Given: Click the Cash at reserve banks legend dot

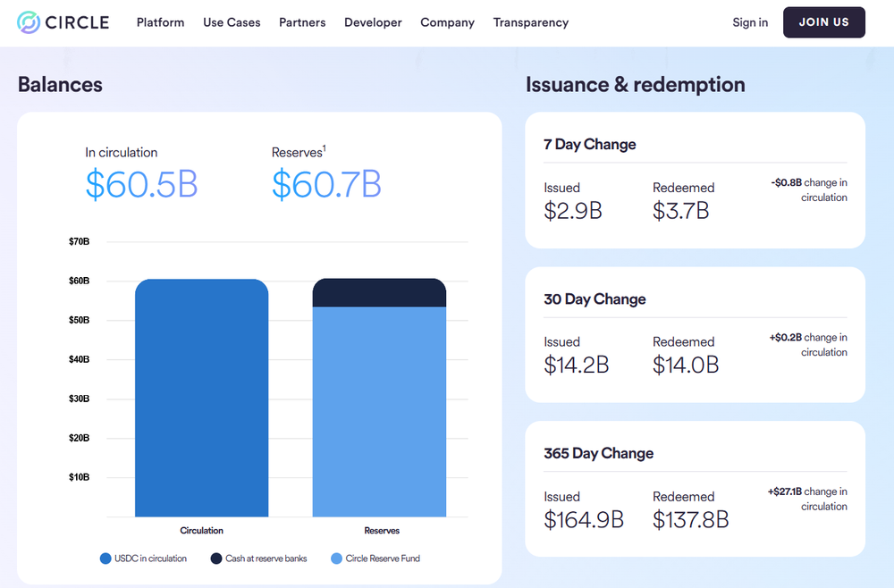Looking at the screenshot, I should [216, 559].
